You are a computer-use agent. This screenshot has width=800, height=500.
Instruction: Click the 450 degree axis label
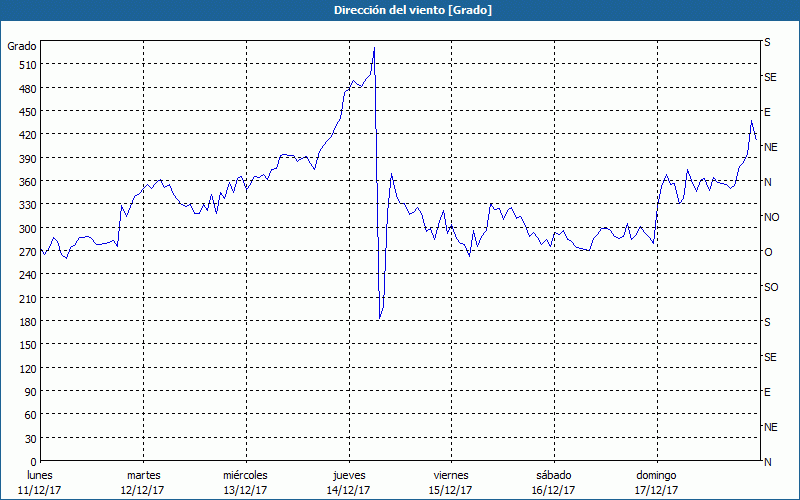click(x=28, y=112)
